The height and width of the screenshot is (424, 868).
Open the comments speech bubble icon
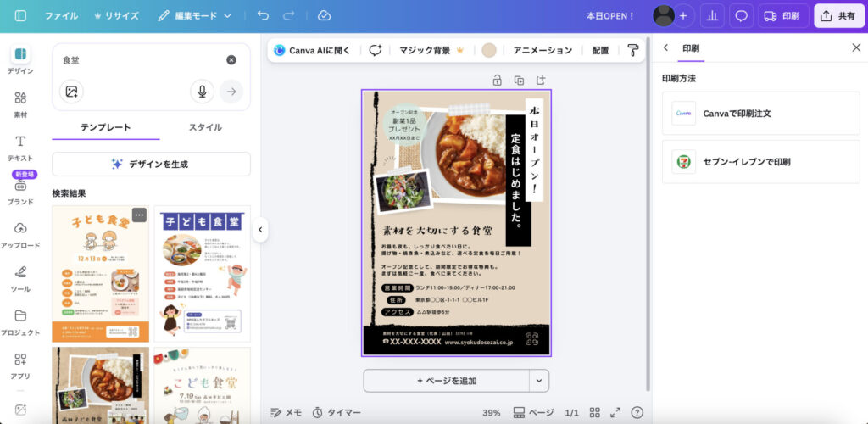coord(741,15)
